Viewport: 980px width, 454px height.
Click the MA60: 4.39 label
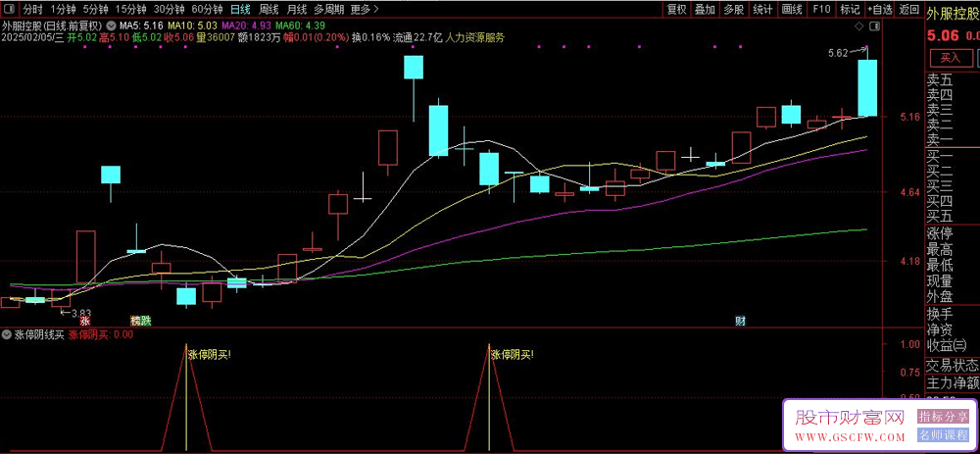click(x=301, y=26)
